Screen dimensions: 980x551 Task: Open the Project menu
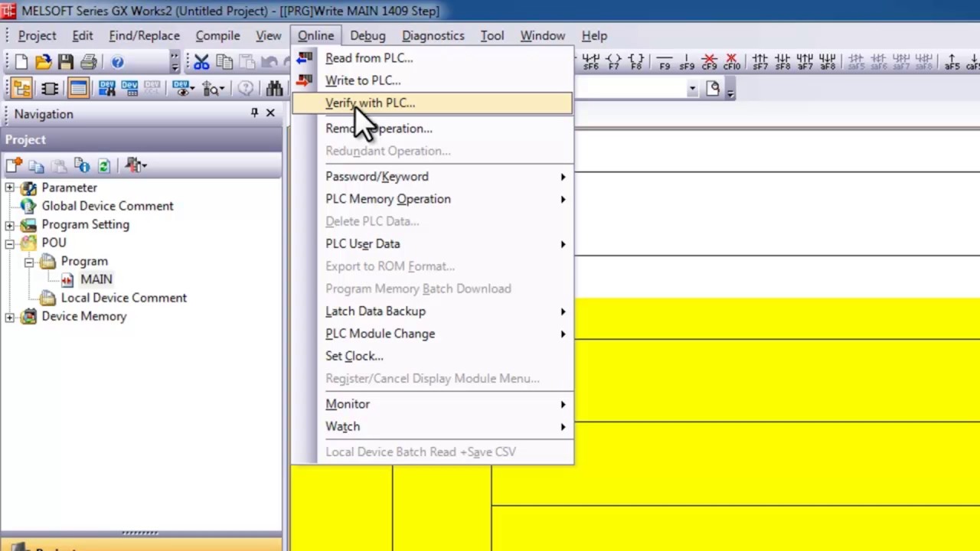[37, 35]
